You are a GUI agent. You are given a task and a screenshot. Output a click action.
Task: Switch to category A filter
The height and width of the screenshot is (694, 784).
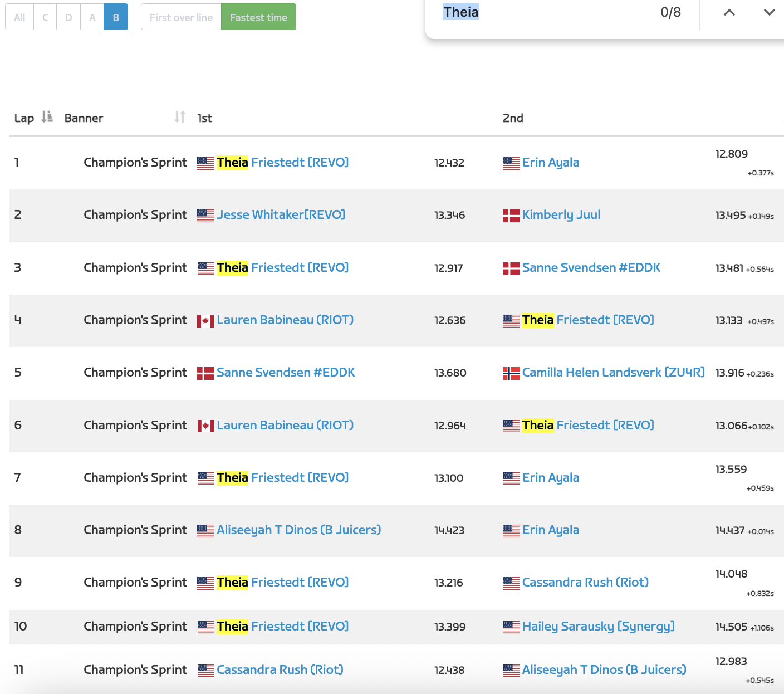coord(92,17)
